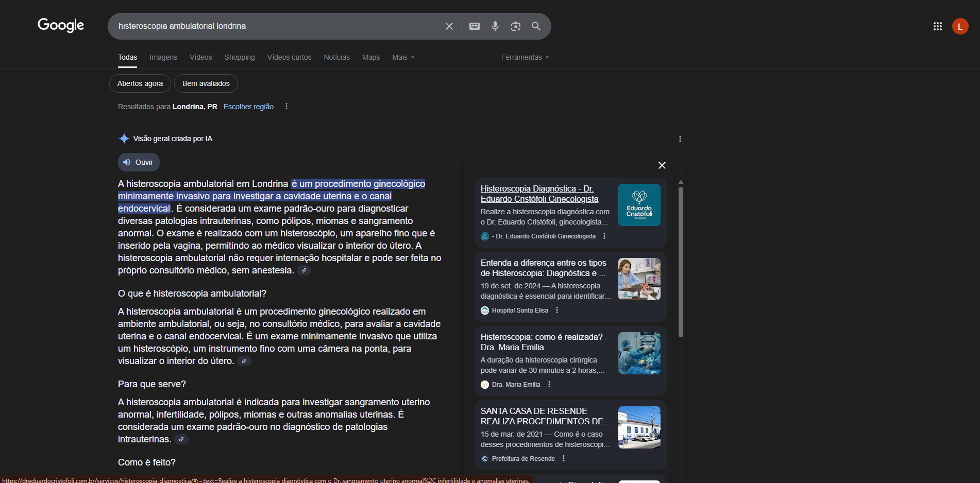Switch to the Maps tab
The width and height of the screenshot is (980, 483).
click(371, 57)
